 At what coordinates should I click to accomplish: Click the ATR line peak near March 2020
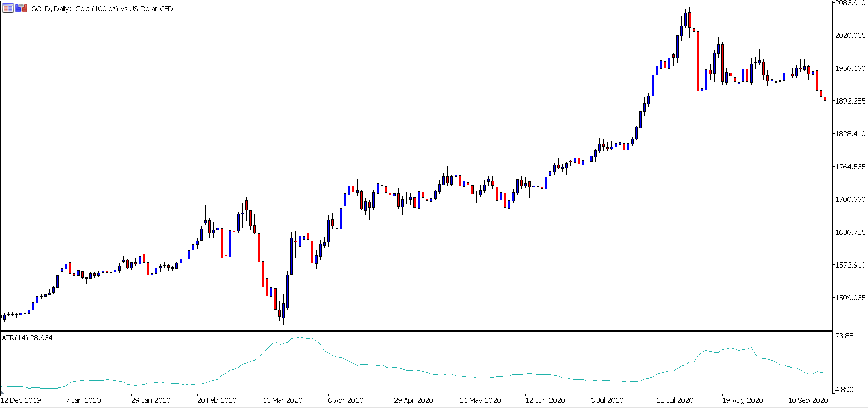click(x=300, y=337)
